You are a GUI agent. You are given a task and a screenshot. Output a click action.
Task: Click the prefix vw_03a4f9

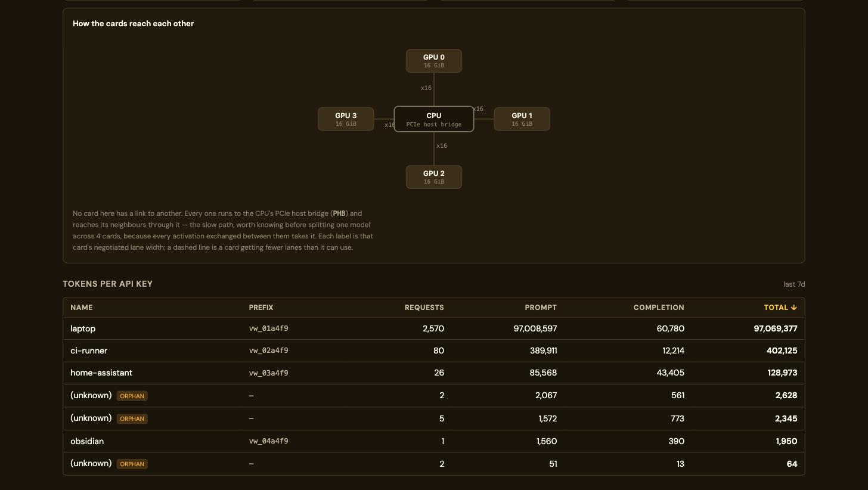[268, 373]
